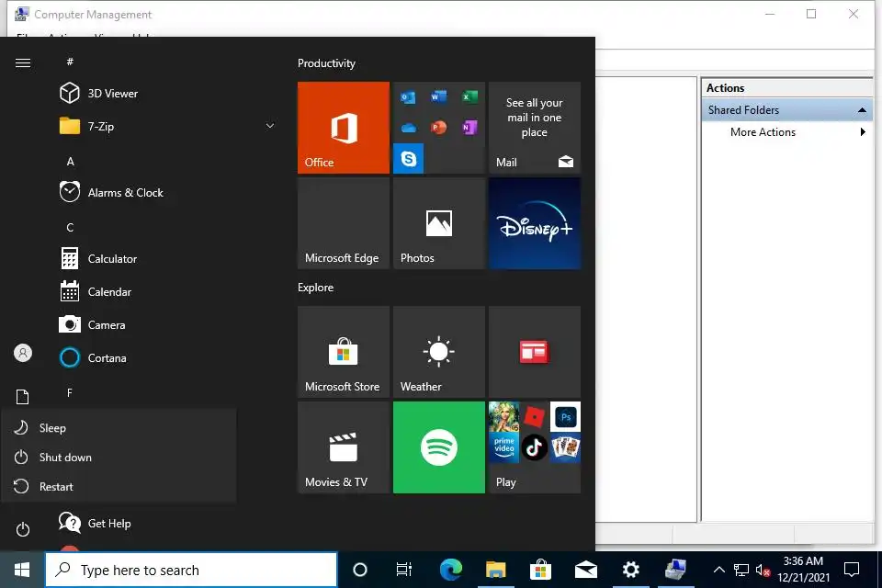882x588 pixels.
Task: Collapse Shared Folders in Actions pane
Action: (x=862, y=110)
